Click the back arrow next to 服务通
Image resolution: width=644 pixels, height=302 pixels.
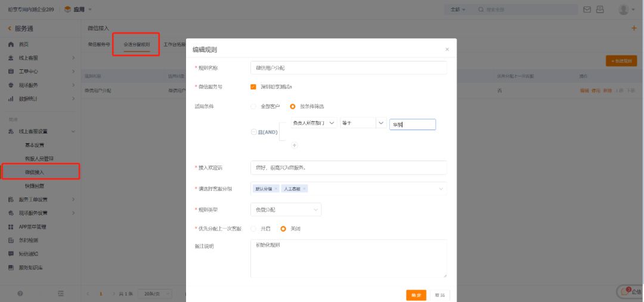click(x=10, y=29)
